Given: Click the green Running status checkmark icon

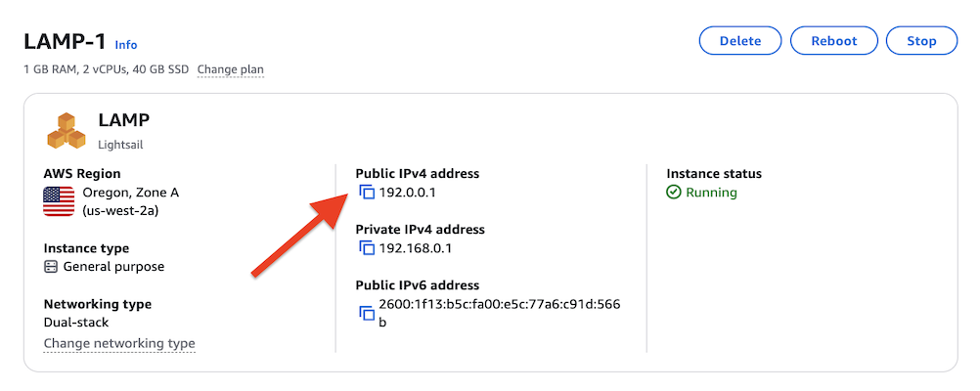Looking at the screenshot, I should [674, 193].
